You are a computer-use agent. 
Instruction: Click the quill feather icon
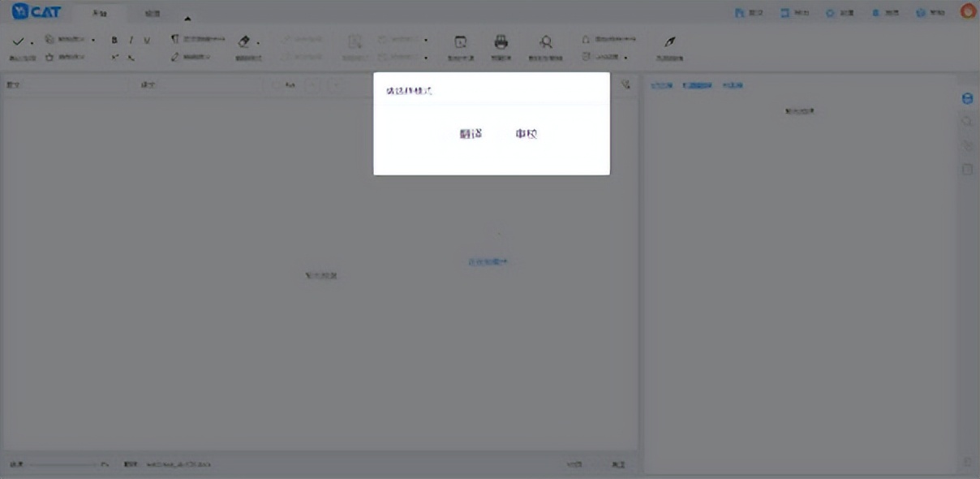(670, 42)
